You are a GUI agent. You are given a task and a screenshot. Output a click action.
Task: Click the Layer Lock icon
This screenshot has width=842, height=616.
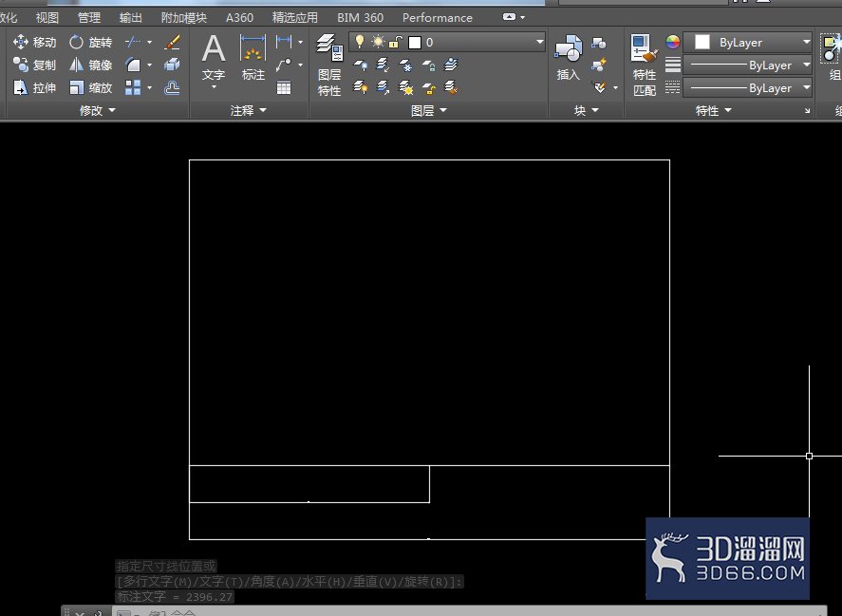tap(428, 65)
